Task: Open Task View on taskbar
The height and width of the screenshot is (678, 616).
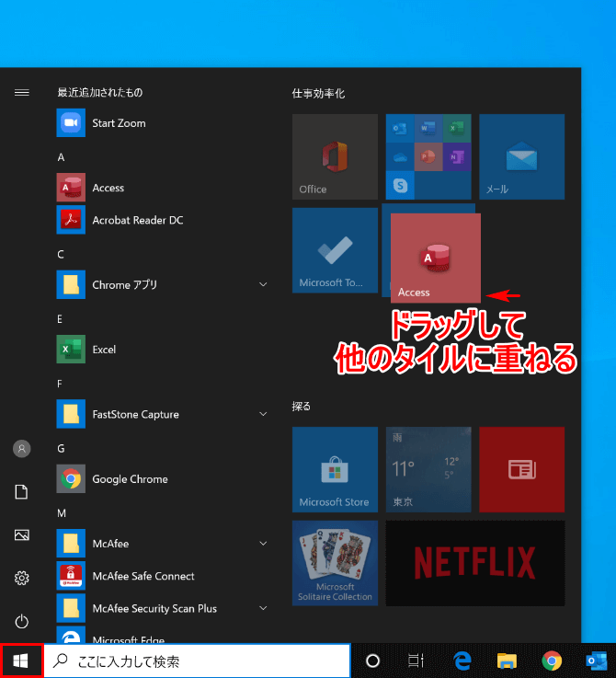Action: 416,661
